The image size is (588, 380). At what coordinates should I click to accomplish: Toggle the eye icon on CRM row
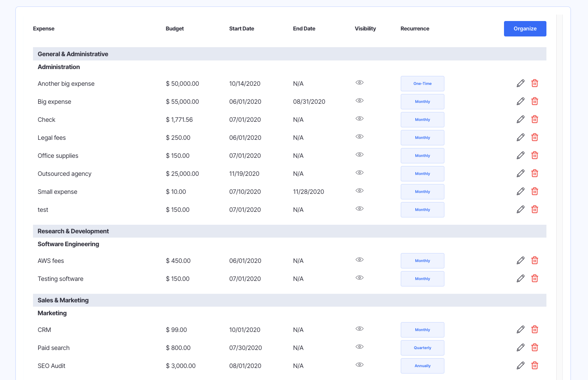(x=360, y=329)
